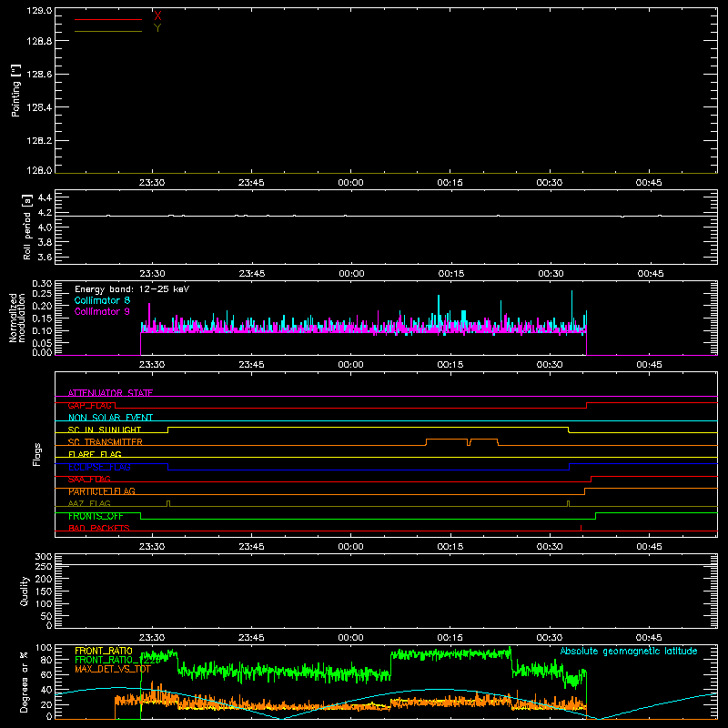Click the 129.0 value on Pointing axis
The height and width of the screenshot is (728, 728).
(39, 11)
